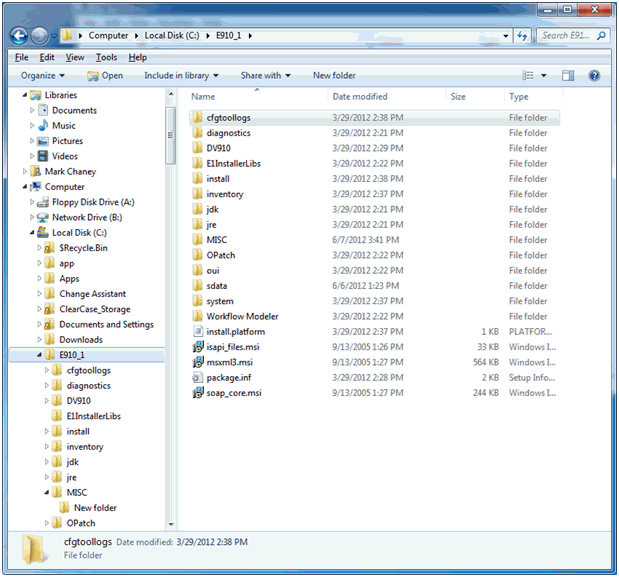
Task: Open the File menu
Action: pos(21,58)
